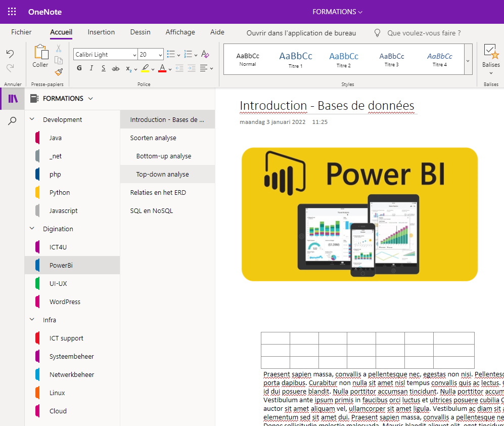The image size is (504, 426).
Task: Clear formatting with eraser icon
Action: (205, 54)
